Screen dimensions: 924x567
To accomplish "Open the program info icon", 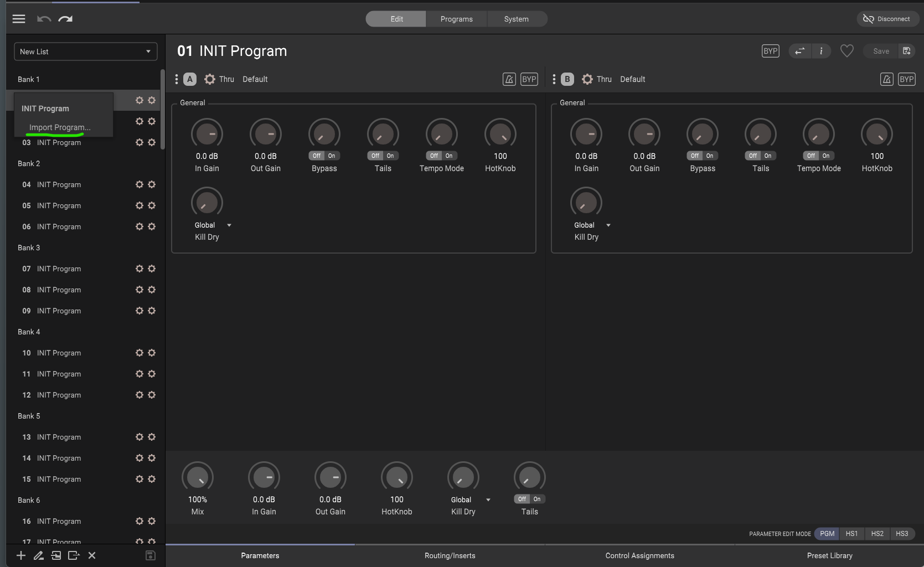I will 821,51.
